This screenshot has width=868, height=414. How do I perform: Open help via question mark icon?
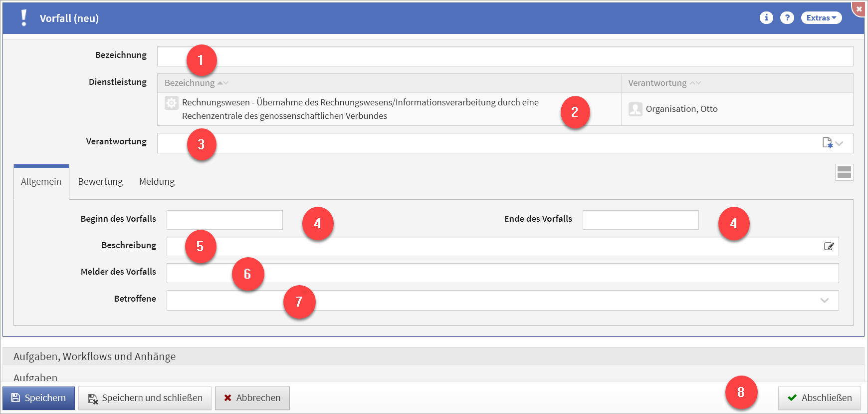pos(787,18)
